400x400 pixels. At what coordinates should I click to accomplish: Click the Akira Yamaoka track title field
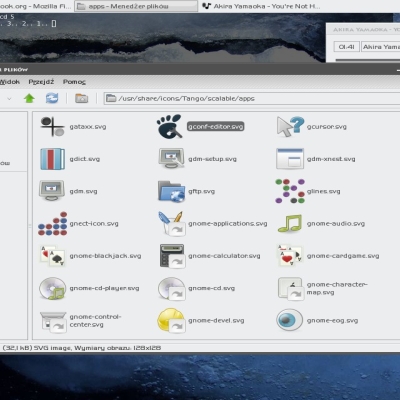pos(381,47)
